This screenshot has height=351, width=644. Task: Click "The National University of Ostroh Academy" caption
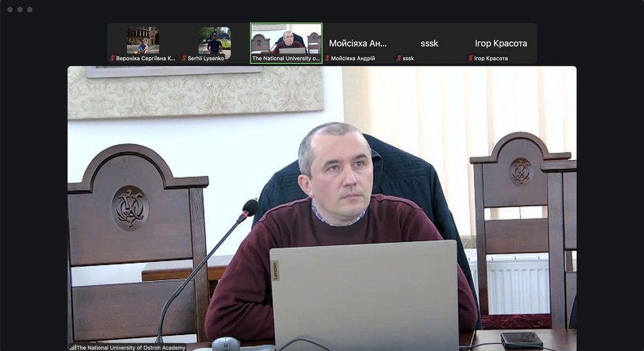[131, 348]
